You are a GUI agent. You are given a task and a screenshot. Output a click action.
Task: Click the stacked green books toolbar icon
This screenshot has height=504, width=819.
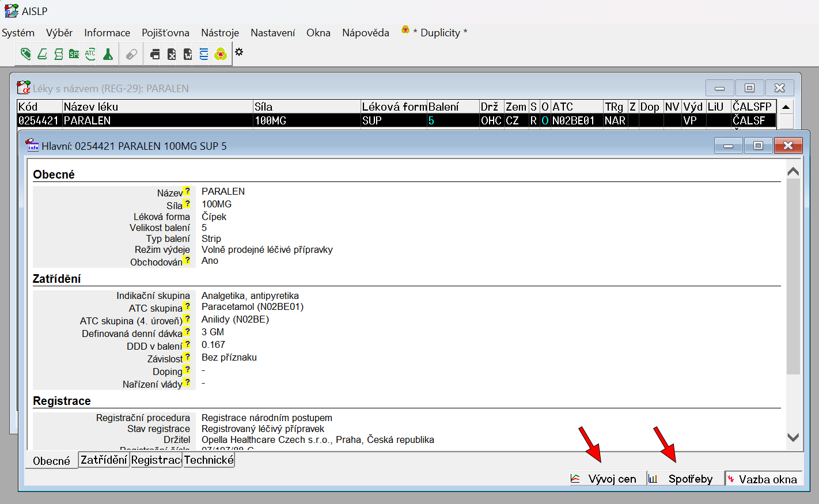58,54
